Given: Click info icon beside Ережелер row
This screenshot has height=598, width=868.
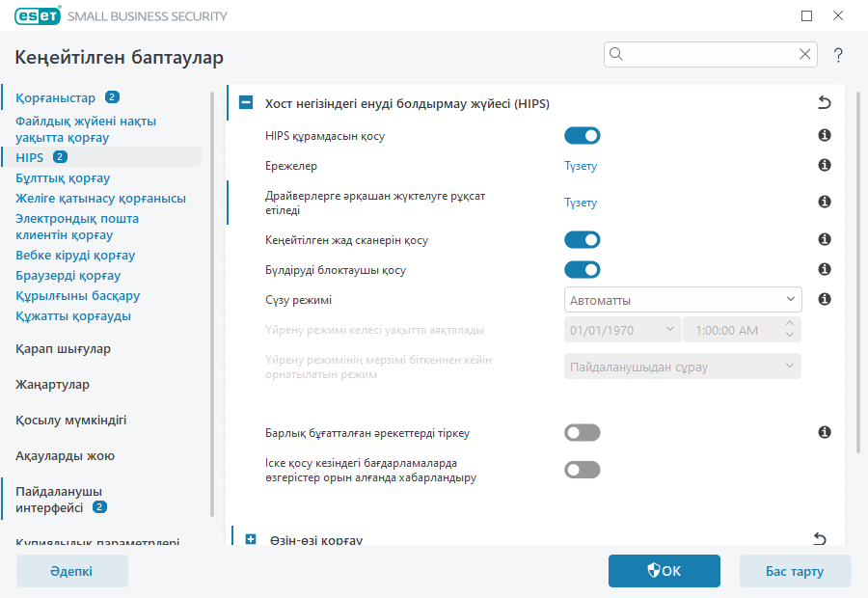Looking at the screenshot, I should 825,166.
